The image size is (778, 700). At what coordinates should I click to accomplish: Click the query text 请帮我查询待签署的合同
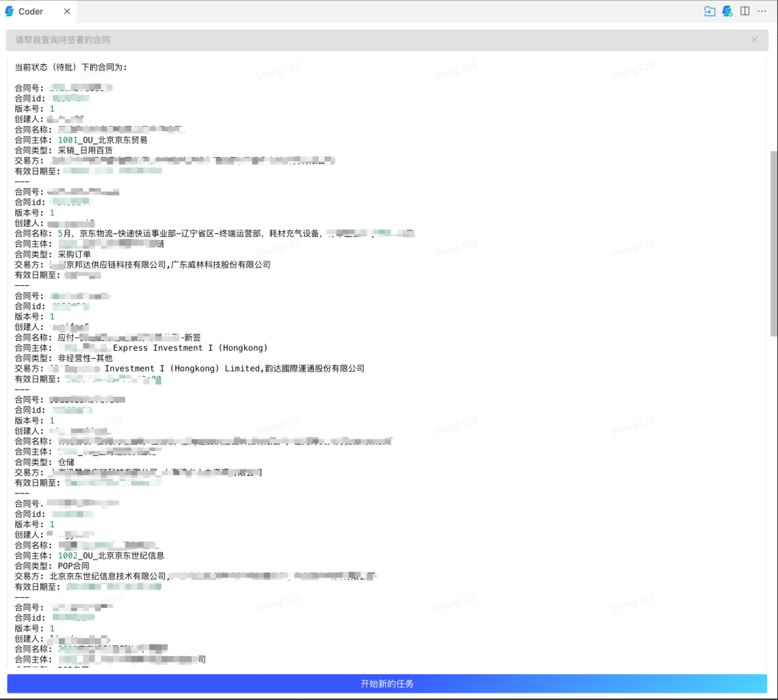[x=63, y=40]
